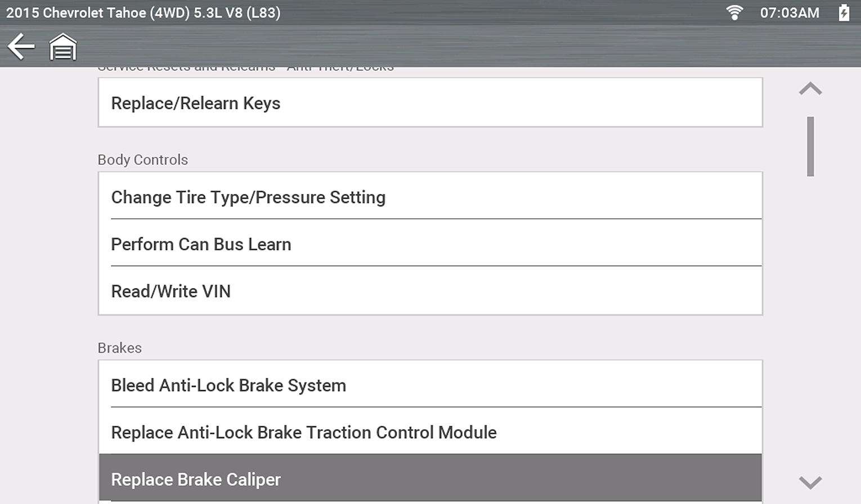Viewport: 861px width, 504px height.
Task: Click the highlighted Replace Brake Caliper entry
Action: coord(430,479)
